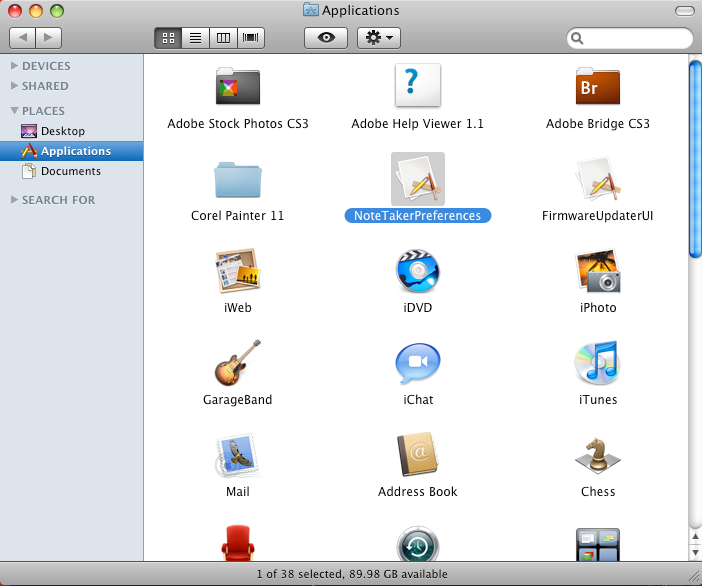
Task: Click the Desktop icon in the sidebar
Action: pos(29,131)
